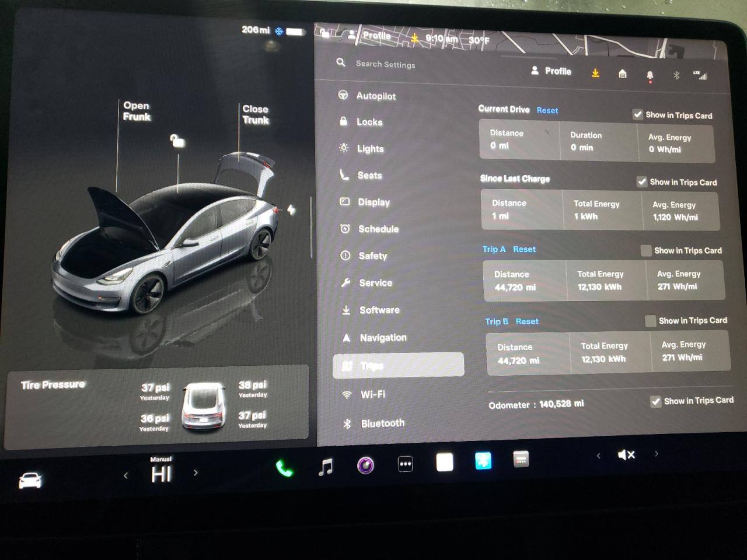This screenshot has width=747, height=560.
Task: Open the white square app in dock
Action: click(445, 462)
